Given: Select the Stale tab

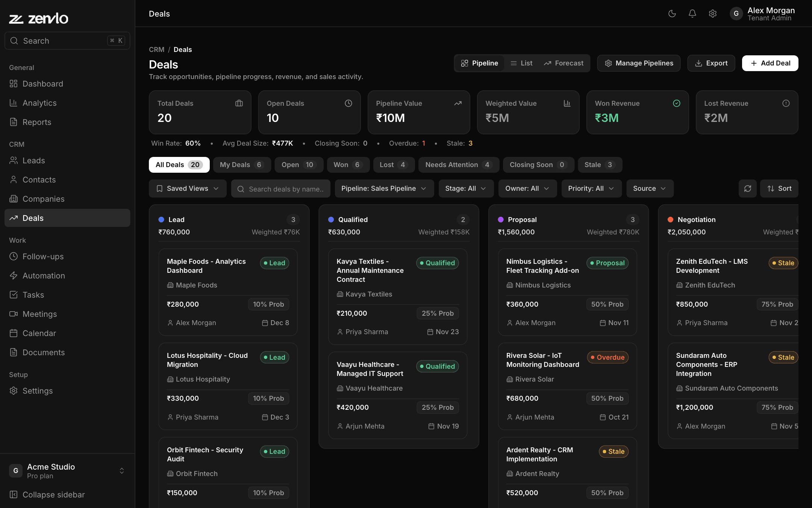Looking at the screenshot, I should tap(600, 165).
